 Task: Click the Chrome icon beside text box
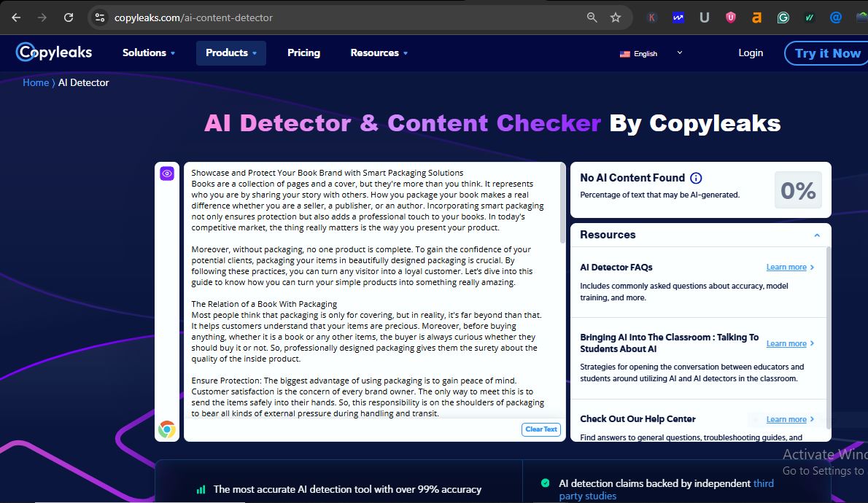(x=166, y=429)
